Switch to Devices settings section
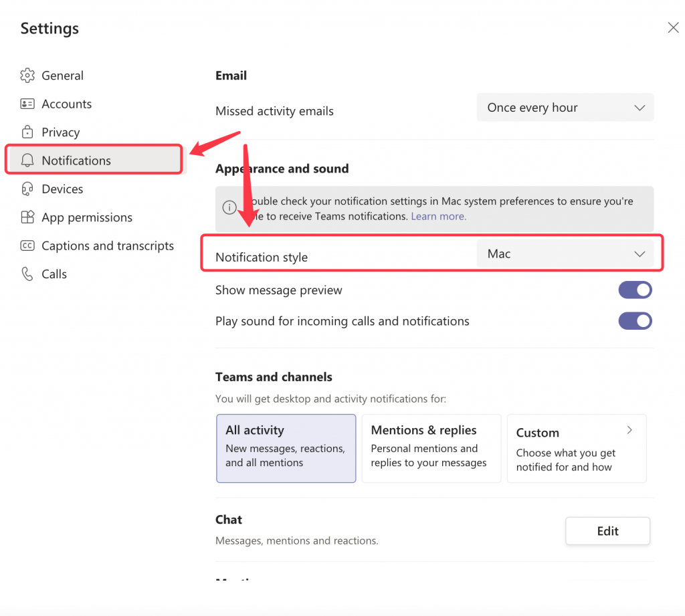This screenshot has height=616, width=685. coord(62,189)
